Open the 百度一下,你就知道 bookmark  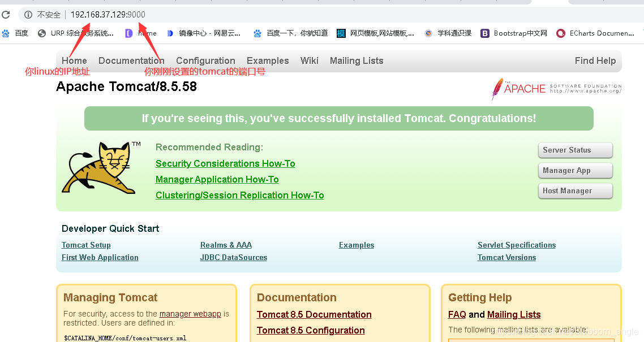pyautogui.click(x=290, y=33)
